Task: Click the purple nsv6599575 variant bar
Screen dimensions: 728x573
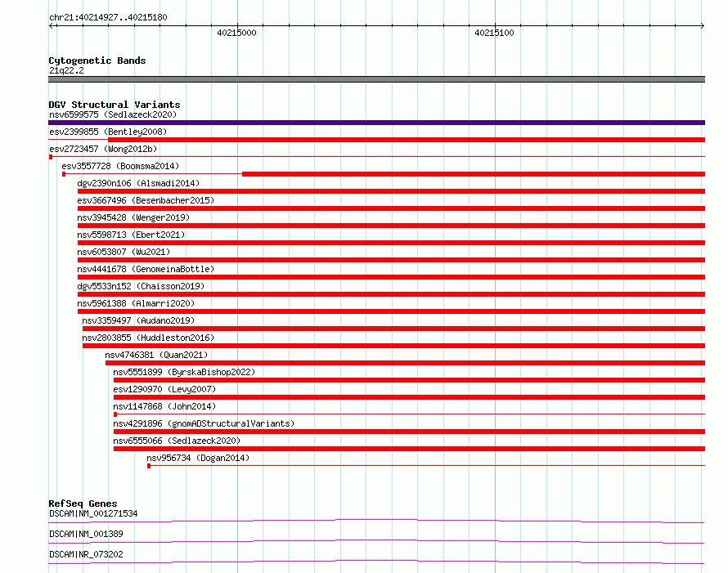Action: [x=376, y=123]
